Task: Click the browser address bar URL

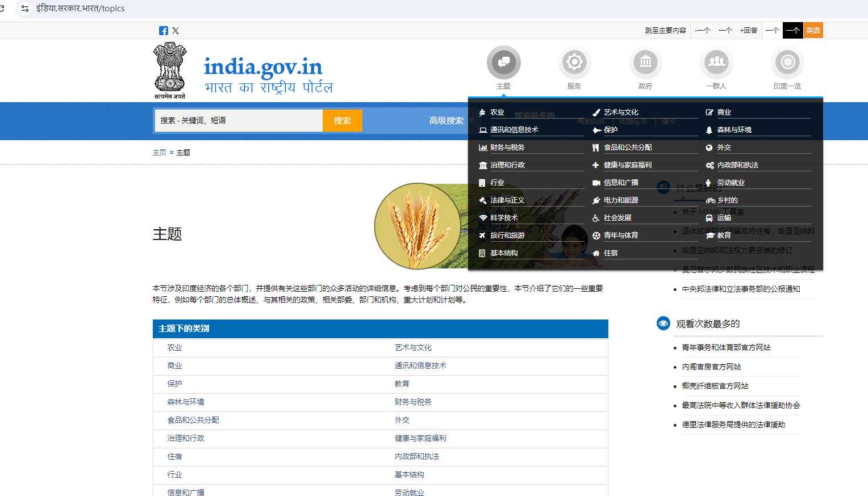Action: [81, 9]
